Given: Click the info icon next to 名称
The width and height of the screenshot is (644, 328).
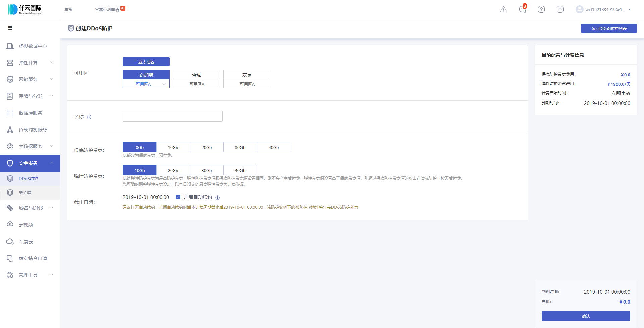Looking at the screenshot, I should [89, 117].
